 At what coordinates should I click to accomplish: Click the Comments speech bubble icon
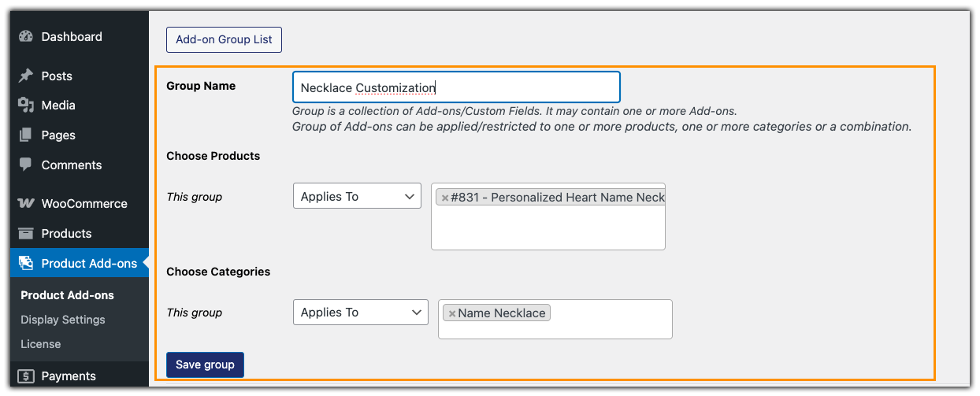coord(26,165)
